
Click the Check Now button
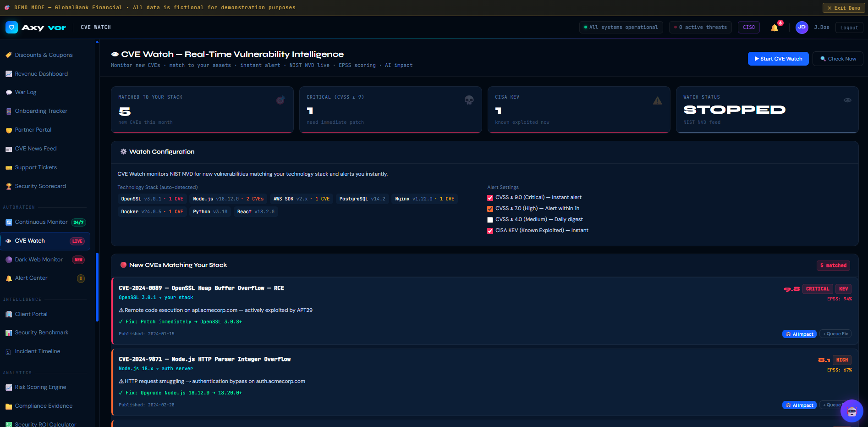[x=838, y=59]
